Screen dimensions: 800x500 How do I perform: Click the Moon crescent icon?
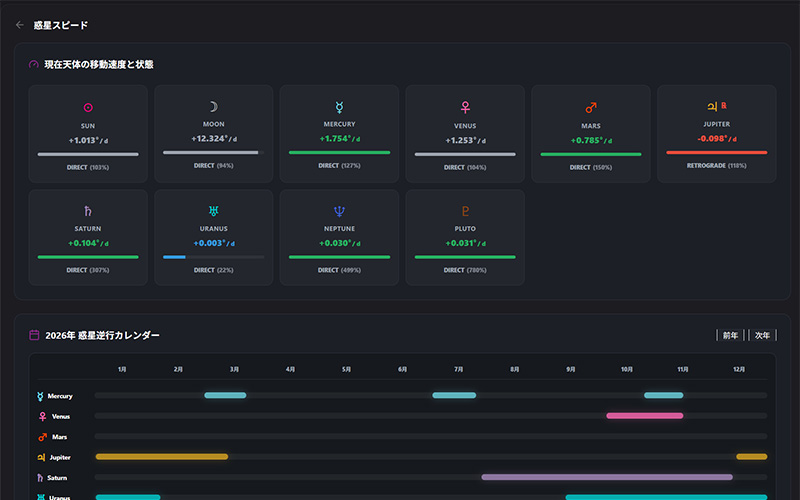coord(213,107)
